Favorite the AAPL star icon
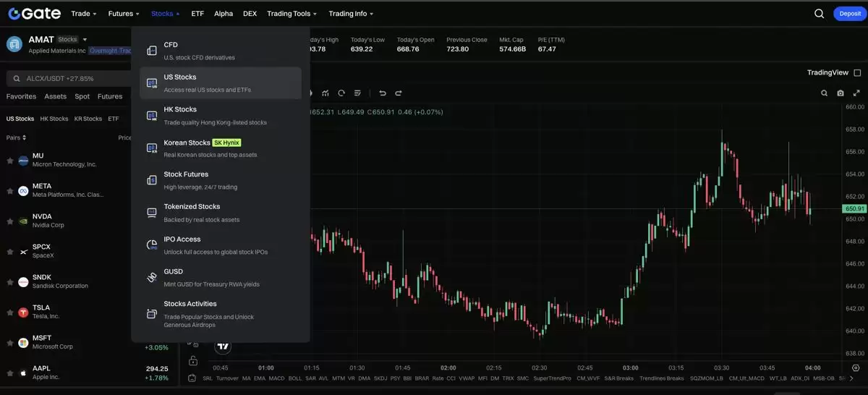Screen dimensions: 868x395 (10, 373)
